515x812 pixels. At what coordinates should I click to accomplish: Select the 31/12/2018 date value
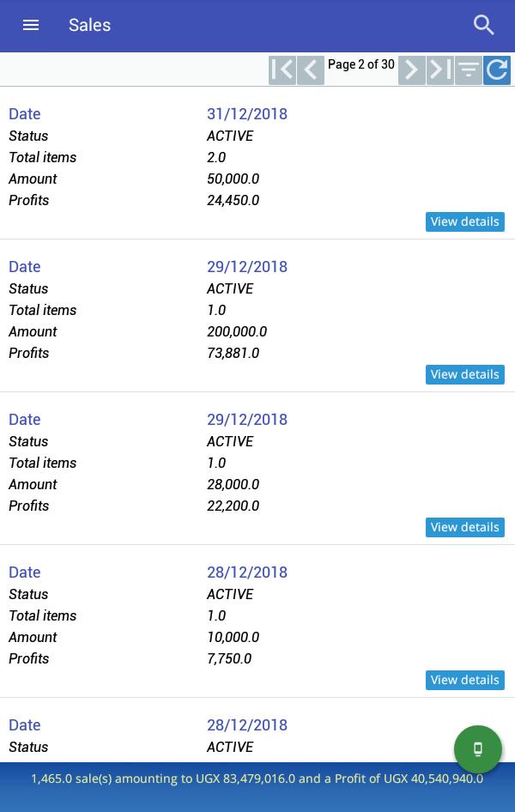coord(247,114)
